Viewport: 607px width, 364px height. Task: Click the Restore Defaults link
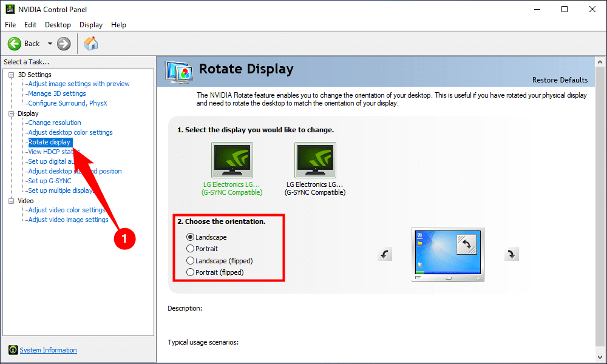coord(560,80)
